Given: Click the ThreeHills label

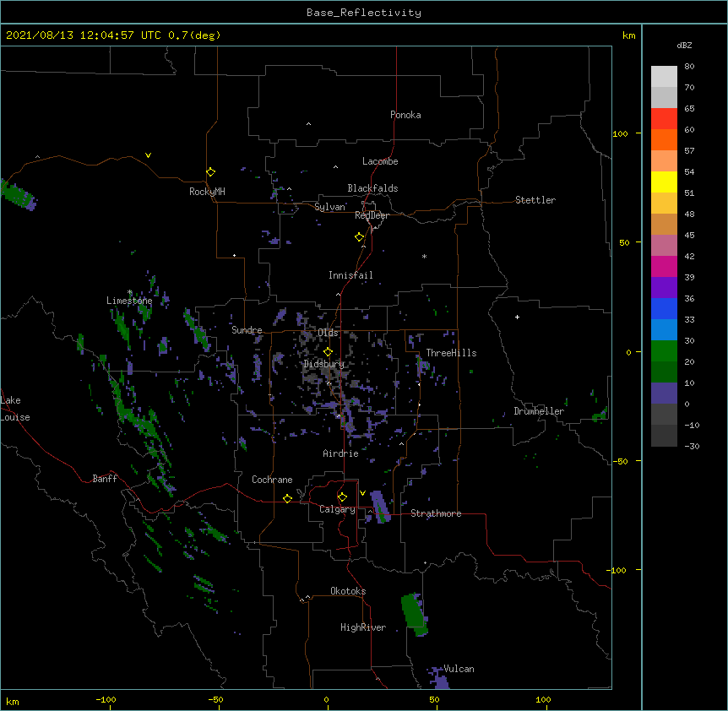Looking at the screenshot, I should pyautogui.click(x=451, y=353).
